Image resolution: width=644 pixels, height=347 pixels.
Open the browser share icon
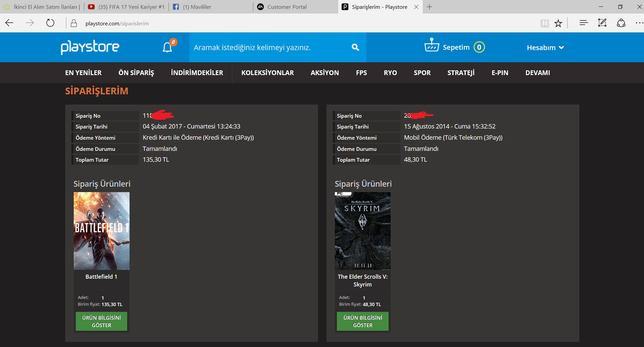[621, 23]
